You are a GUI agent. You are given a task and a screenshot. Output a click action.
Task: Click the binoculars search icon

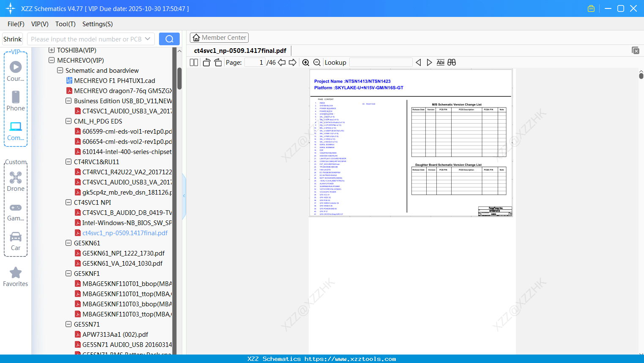point(452,62)
